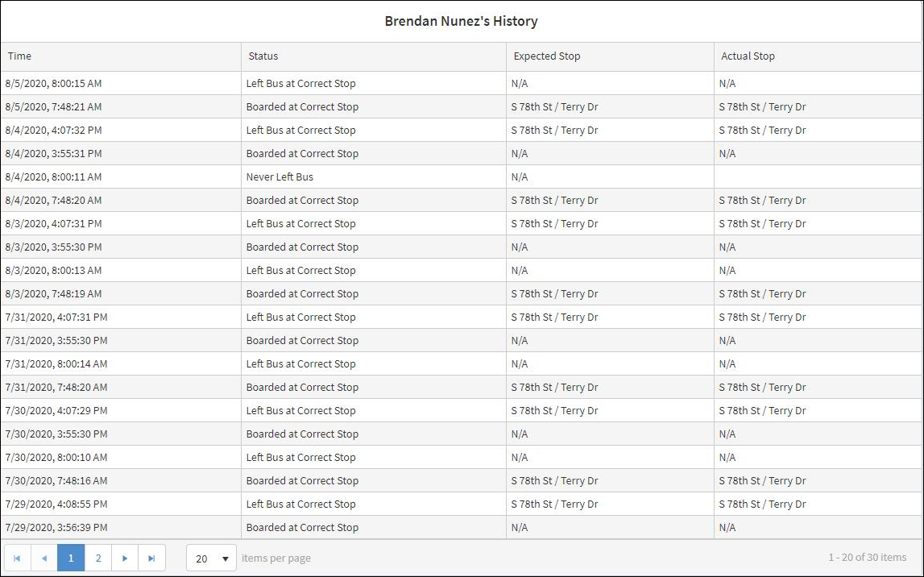The image size is (924, 577).
Task: Click the 7/31/2020, 4:07:31 PM entry
Action: [x=56, y=317]
